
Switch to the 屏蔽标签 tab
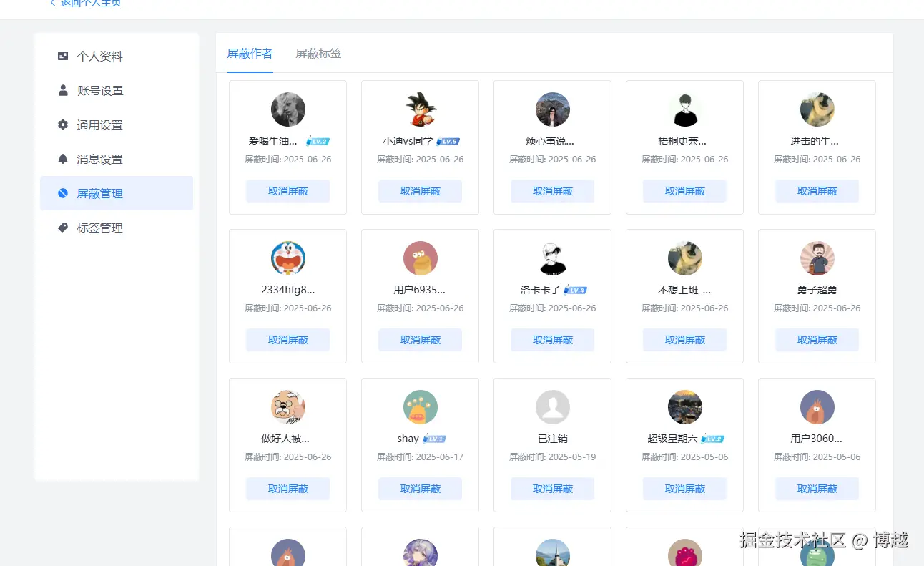(x=318, y=54)
